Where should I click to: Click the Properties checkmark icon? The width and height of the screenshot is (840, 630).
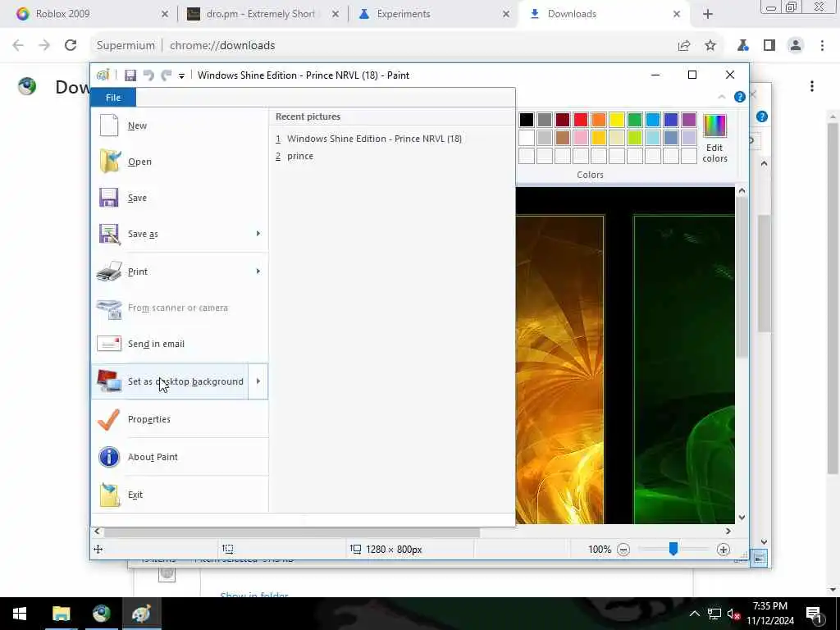pos(109,419)
